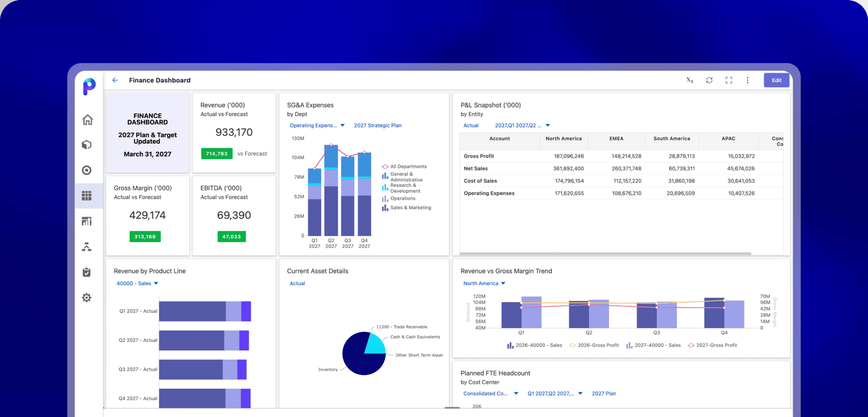Screen dimensions: 868x417
Task: Enter fullscreen mode for the dashboard
Action: click(x=729, y=80)
